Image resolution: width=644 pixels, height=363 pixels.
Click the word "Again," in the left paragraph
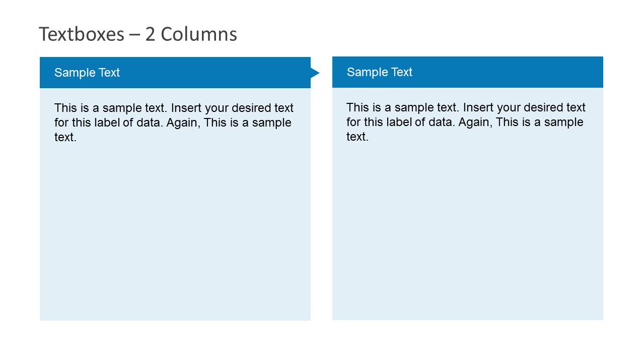point(183,123)
